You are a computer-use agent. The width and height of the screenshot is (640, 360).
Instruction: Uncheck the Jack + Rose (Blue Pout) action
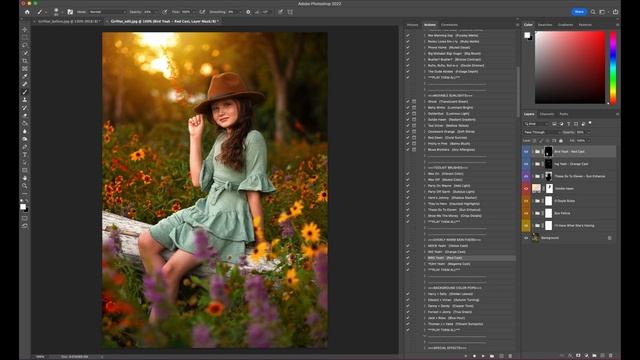[407, 318]
